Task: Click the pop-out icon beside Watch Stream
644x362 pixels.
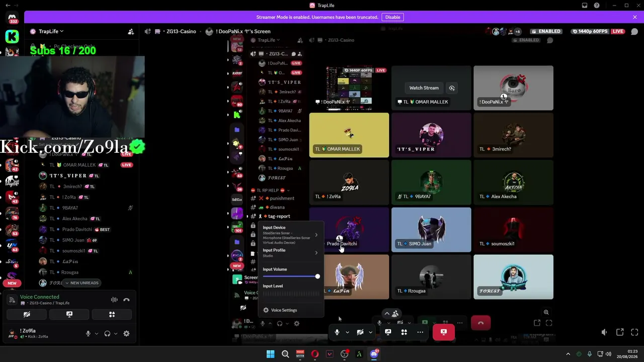Action: 452,88
